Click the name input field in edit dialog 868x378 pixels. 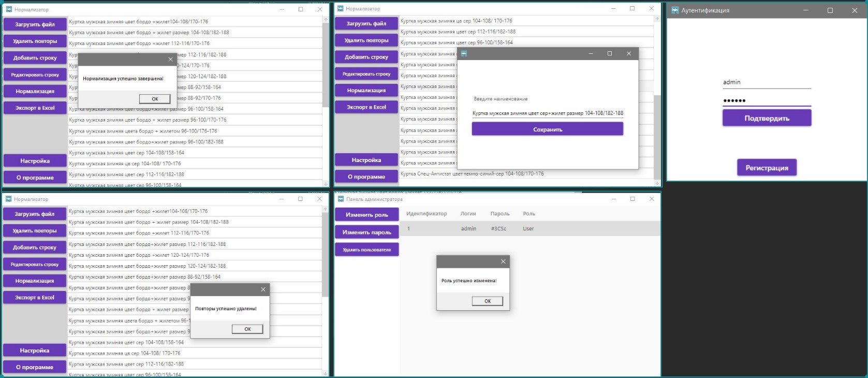(x=548, y=113)
